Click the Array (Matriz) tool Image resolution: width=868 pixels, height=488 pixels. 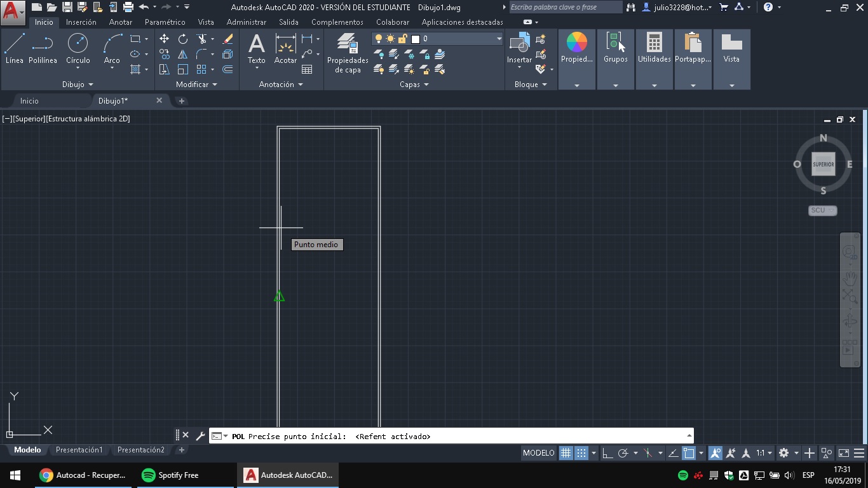(201, 69)
